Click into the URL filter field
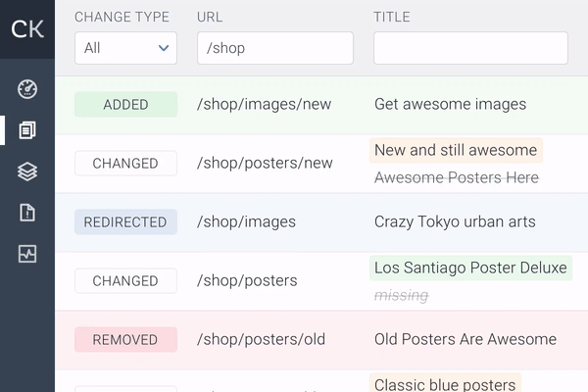 click(x=275, y=48)
